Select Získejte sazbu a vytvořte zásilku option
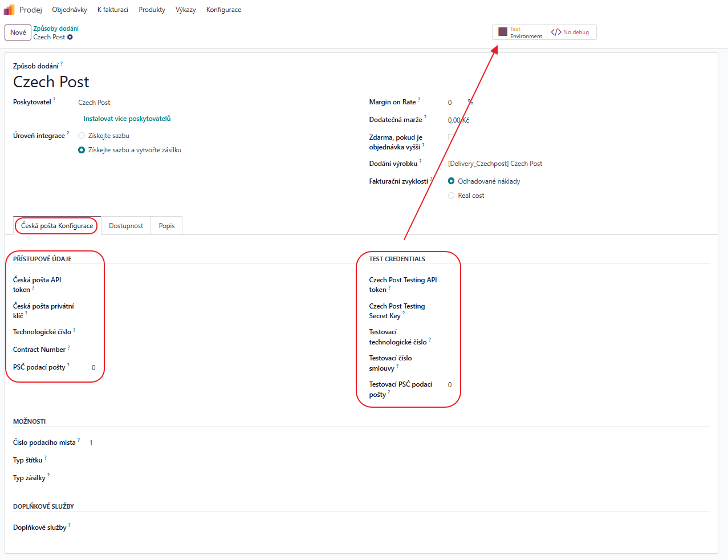 click(x=82, y=150)
